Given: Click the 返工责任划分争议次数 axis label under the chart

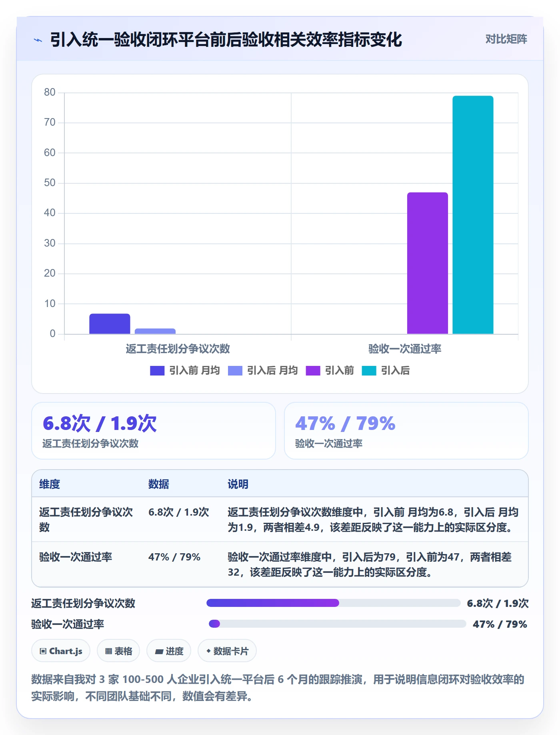Looking at the screenshot, I should tap(178, 349).
